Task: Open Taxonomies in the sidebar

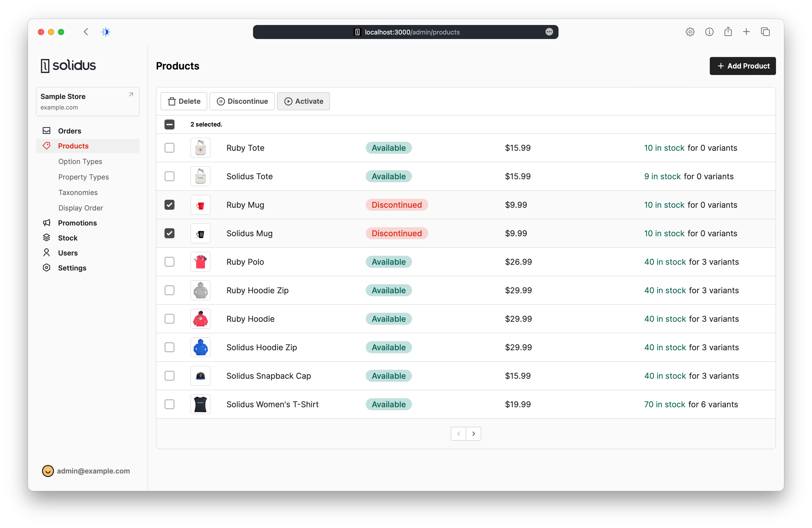Action: click(x=78, y=192)
